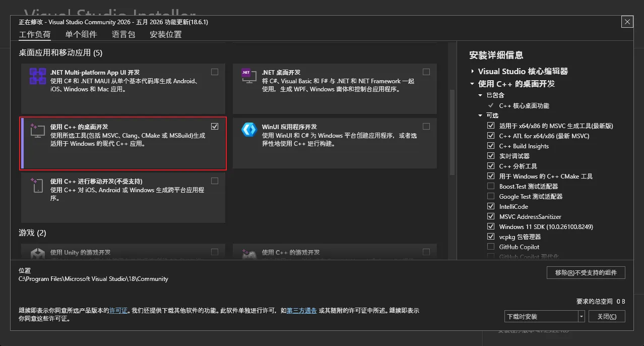The height and width of the screenshot is (346, 644).
Task: Uncheck the Windows 11 SDK option
Action: tap(491, 226)
